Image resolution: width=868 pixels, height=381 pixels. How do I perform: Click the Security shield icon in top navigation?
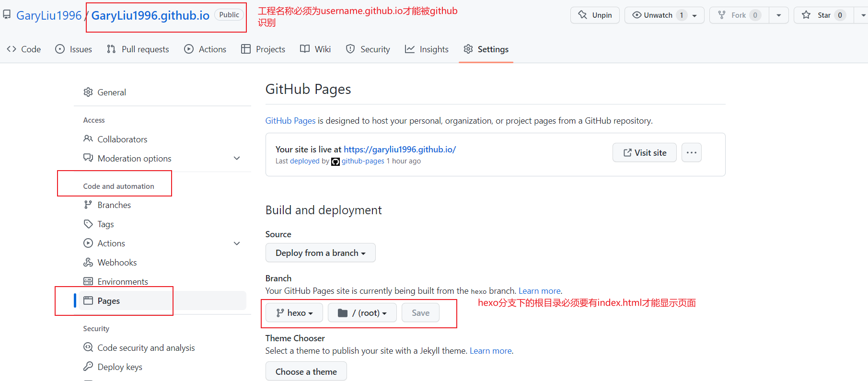click(350, 49)
